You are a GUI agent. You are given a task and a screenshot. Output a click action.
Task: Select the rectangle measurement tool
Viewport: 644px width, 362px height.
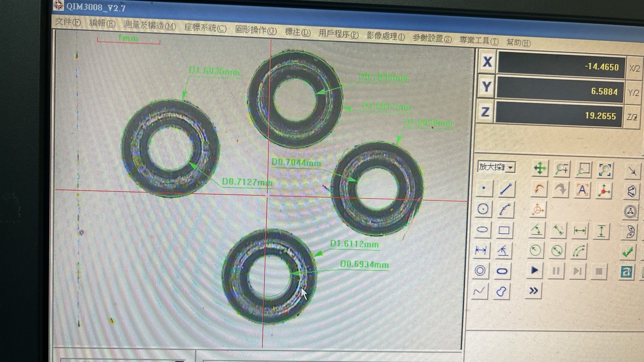coord(504,230)
